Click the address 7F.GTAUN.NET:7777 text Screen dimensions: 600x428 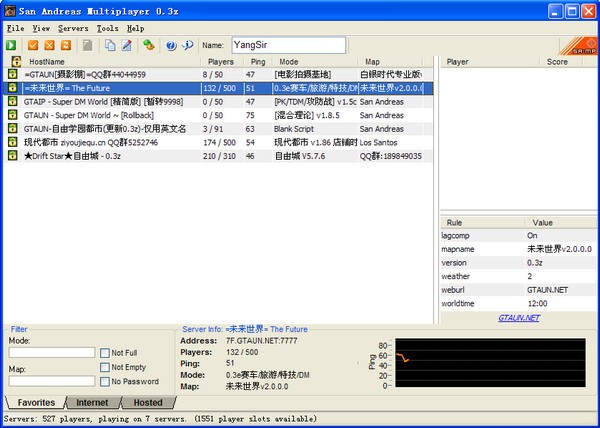(x=261, y=341)
